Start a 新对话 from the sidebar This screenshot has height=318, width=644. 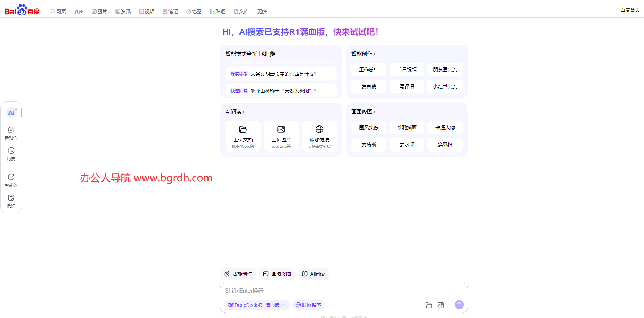(11, 133)
